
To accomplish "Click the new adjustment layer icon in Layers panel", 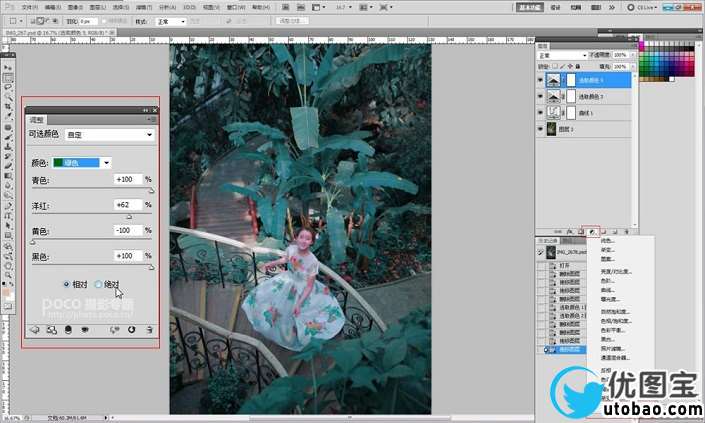I will [x=591, y=231].
